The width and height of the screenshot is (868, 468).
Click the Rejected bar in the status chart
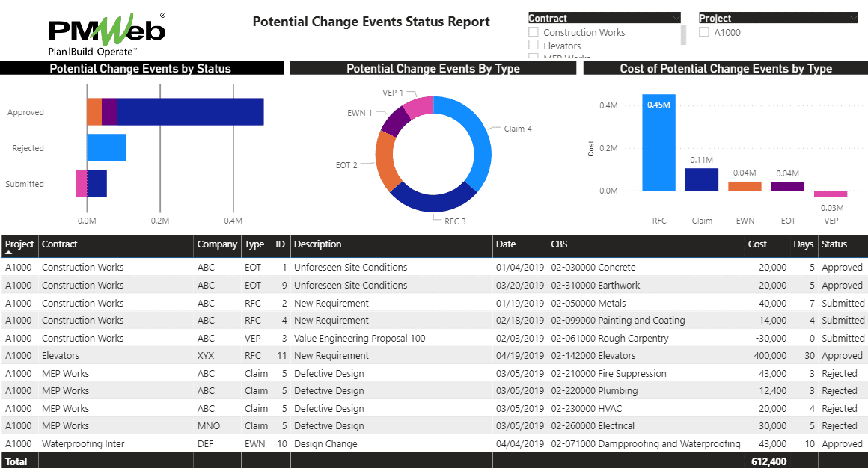106,147
